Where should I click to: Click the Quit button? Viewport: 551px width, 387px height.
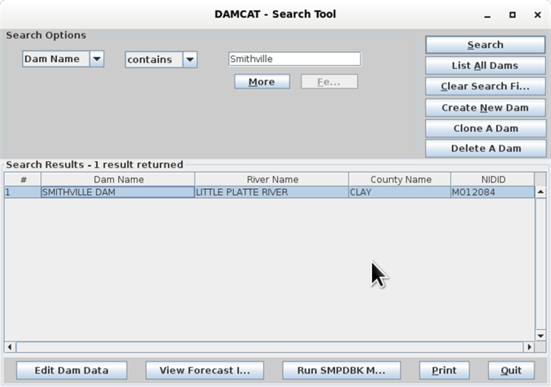tap(511, 370)
